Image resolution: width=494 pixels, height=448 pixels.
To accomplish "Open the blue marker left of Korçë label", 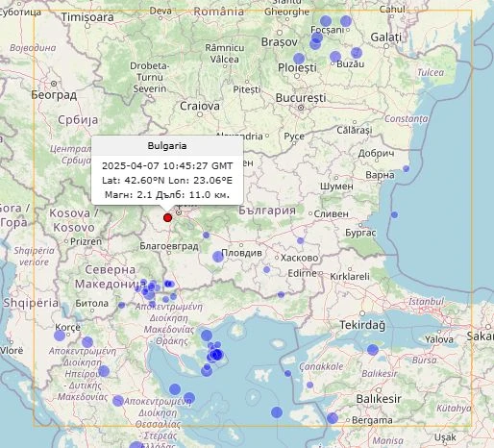I will [60, 336].
